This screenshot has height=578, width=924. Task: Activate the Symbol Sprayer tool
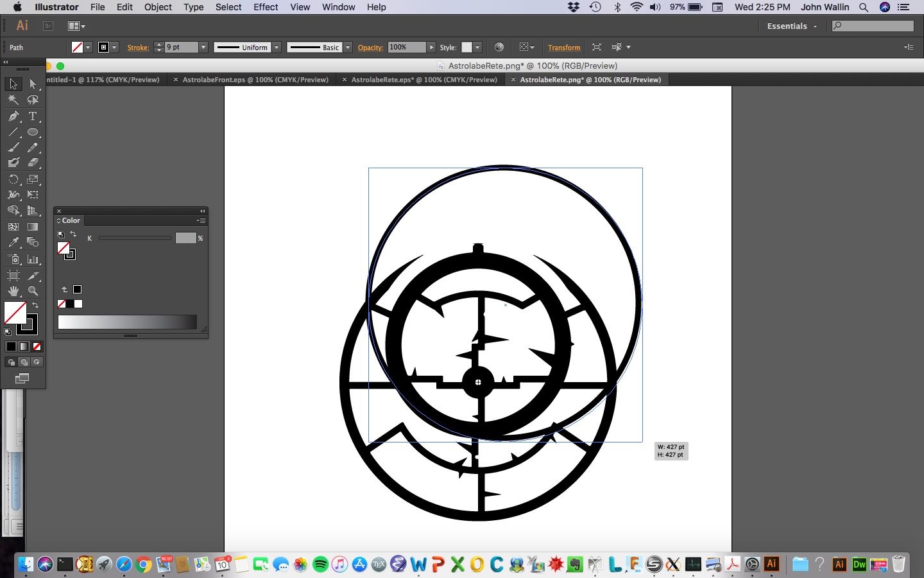[13, 259]
